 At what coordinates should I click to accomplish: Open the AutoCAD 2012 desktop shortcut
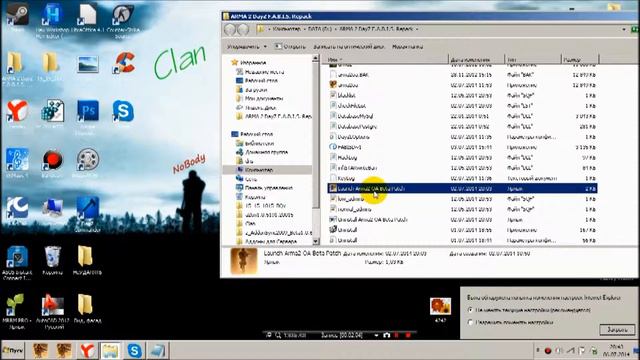(52, 311)
